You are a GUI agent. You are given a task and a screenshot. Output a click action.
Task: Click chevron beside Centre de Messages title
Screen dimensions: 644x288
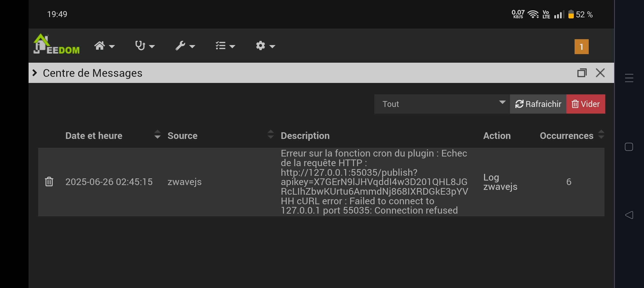coord(35,73)
